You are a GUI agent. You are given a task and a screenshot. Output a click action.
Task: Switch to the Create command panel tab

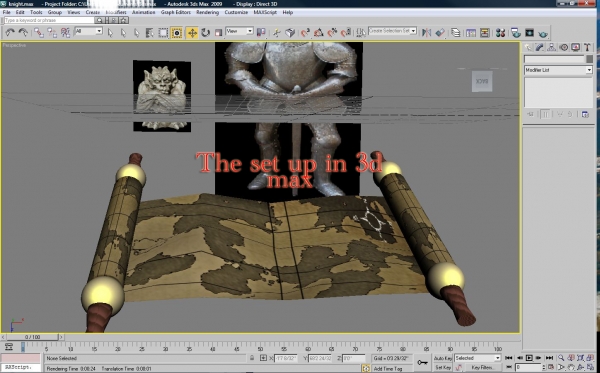[528, 47]
